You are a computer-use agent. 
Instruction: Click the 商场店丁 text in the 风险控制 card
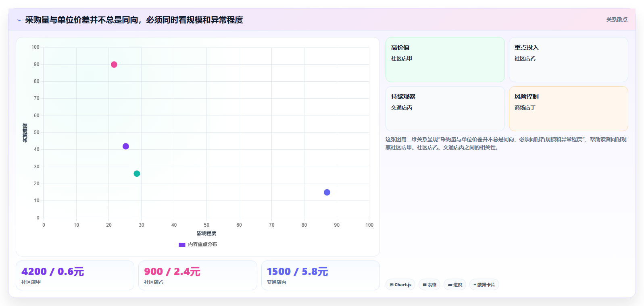point(525,108)
